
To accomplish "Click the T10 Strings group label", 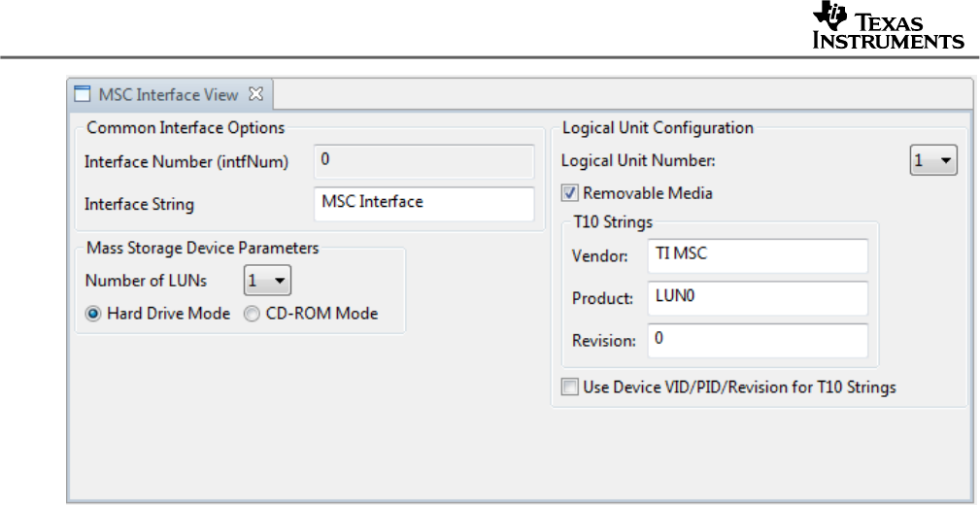I will pos(613,222).
